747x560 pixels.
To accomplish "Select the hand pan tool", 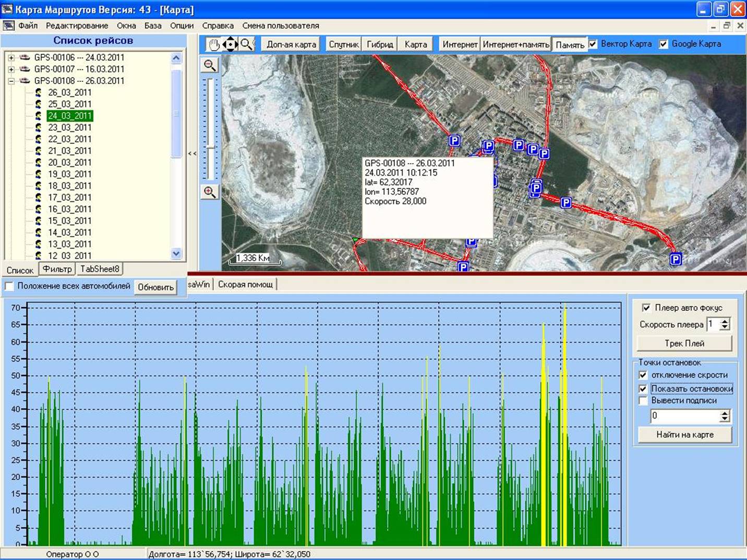I will point(214,45).
